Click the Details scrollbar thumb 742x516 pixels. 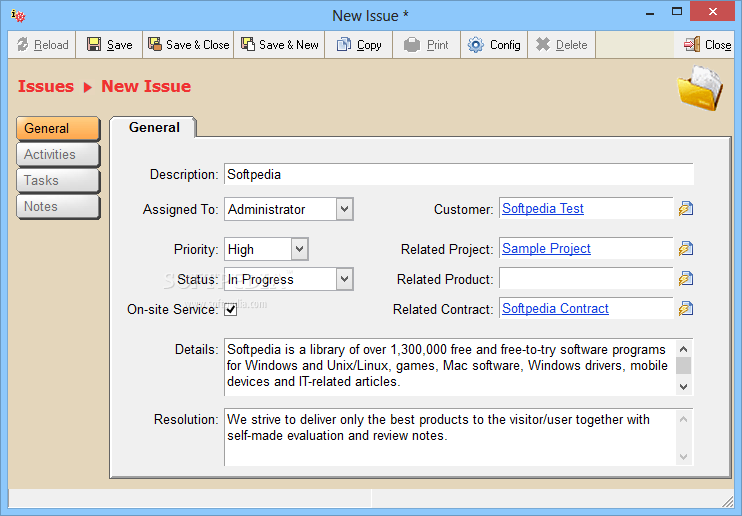683,366
